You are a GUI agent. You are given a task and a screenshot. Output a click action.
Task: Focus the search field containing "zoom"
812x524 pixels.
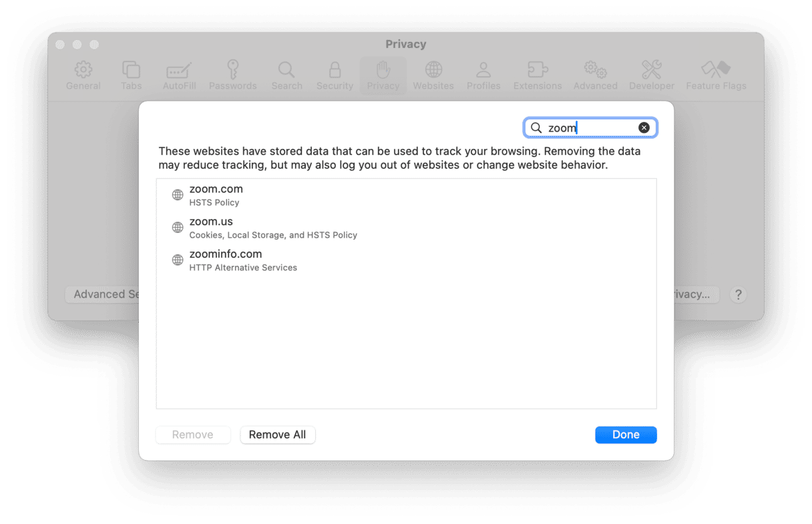click(x=590, y=127)
